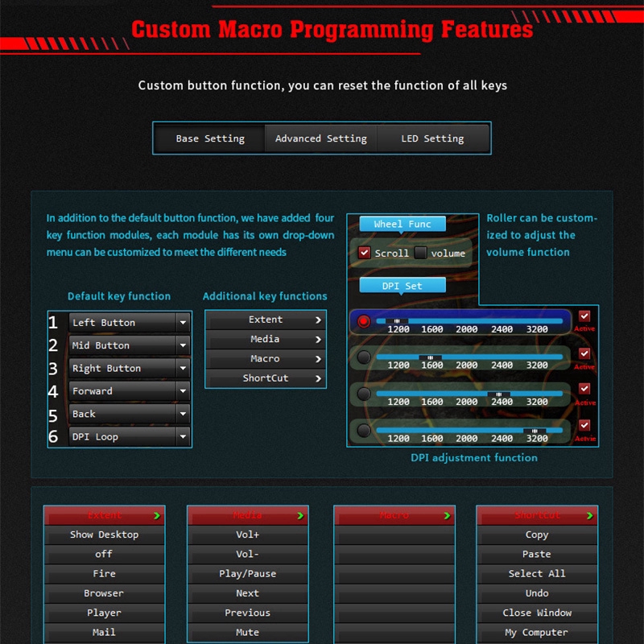Click the third DPI slider at 2400
This screenshot has width=644, height=644.
[499, 394]
